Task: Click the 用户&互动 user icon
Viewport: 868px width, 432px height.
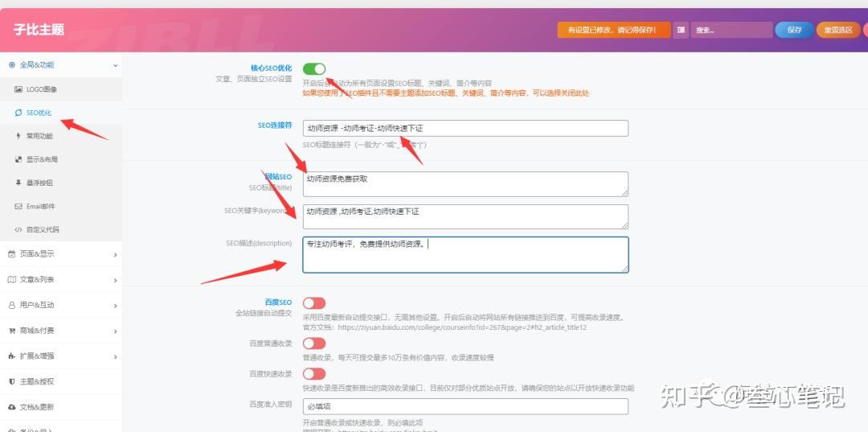Action: 12,305
